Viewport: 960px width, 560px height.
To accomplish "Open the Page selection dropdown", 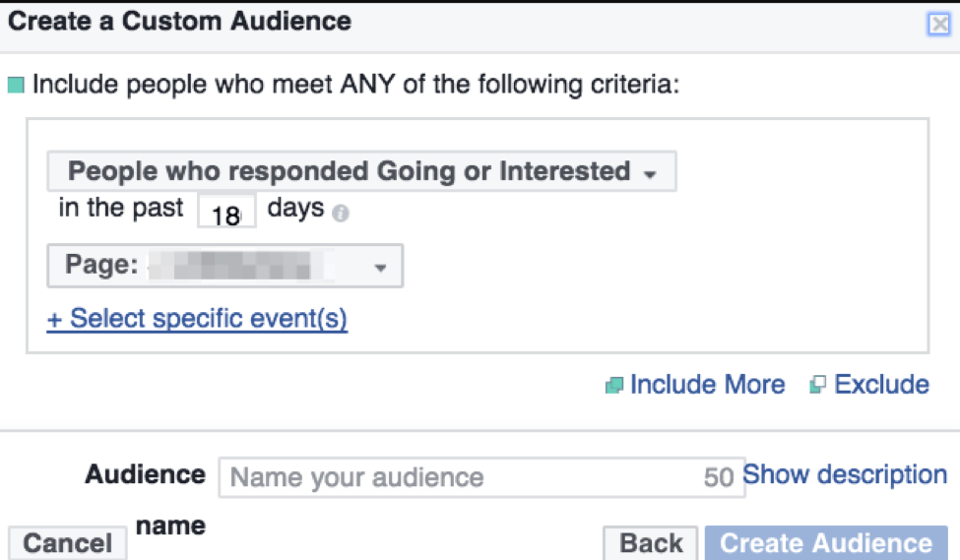I will point(224,266).
